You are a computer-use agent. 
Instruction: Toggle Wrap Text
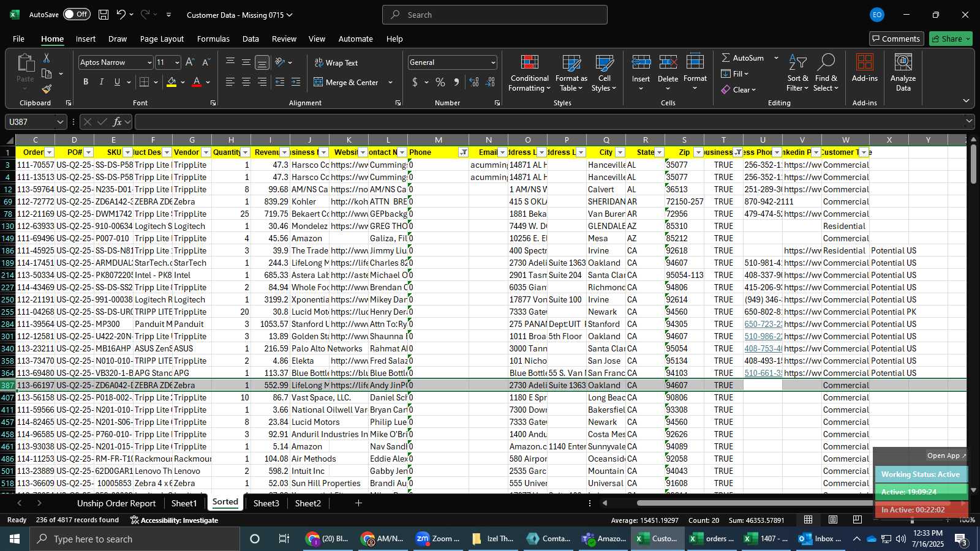click(336, 62)
